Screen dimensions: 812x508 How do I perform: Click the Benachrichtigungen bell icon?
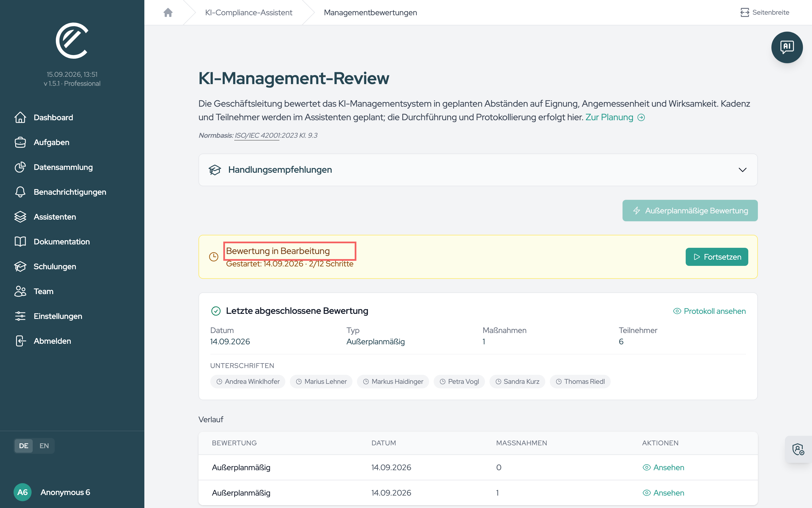[x=20, y=192]
